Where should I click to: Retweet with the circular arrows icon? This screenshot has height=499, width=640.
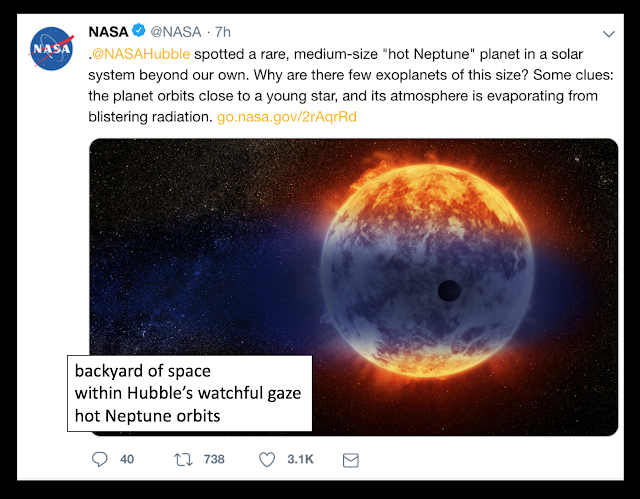(183, 460)
